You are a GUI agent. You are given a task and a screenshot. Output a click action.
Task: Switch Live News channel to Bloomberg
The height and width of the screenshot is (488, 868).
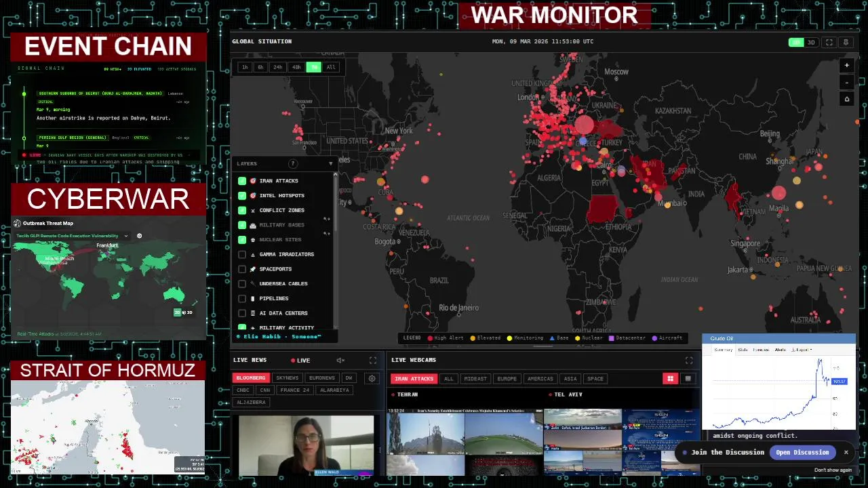pyautogui.click(x=251, y=378)
